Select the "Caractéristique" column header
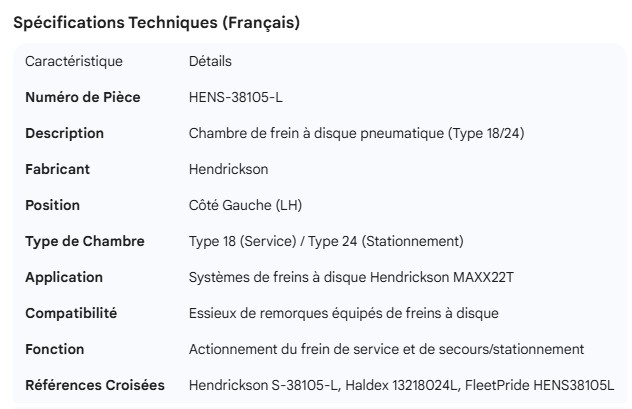 coord(74,61)
